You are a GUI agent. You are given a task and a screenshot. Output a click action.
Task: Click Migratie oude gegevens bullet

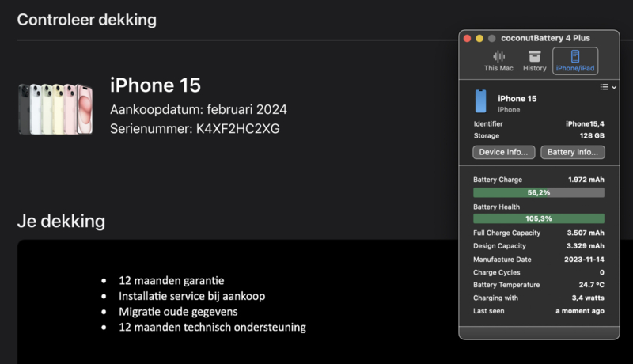click(178, 312)
